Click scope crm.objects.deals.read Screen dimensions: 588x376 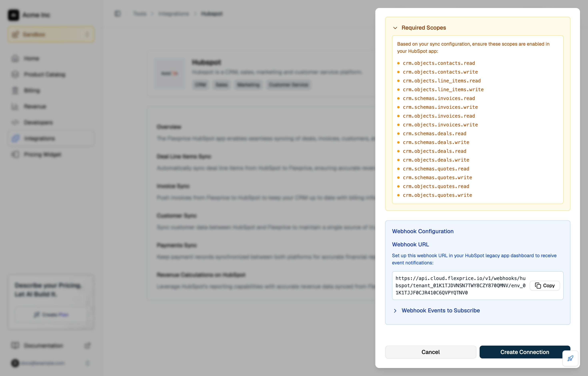pyautogui.click(x=434, y=151)
